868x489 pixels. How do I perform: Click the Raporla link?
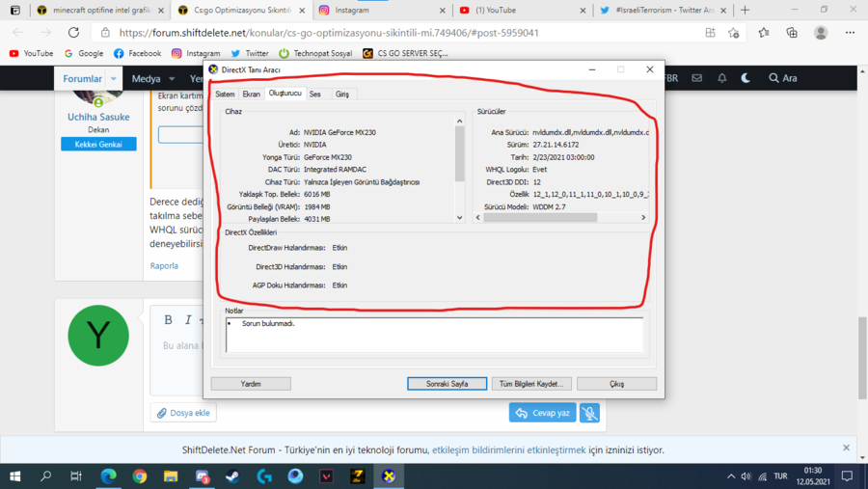click(x=164, y=266)
